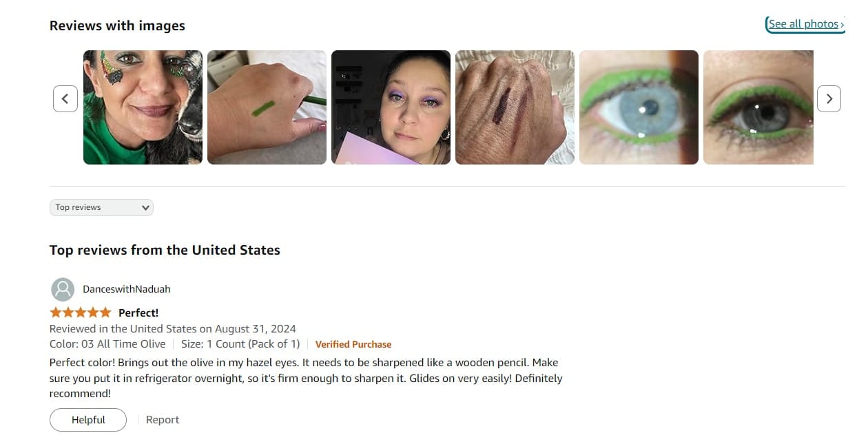Open the purple eyeshadow selfie thumbnail
The height and width of the screenshot is (444, 868).
pyautogui.click(x=391, y=107)
